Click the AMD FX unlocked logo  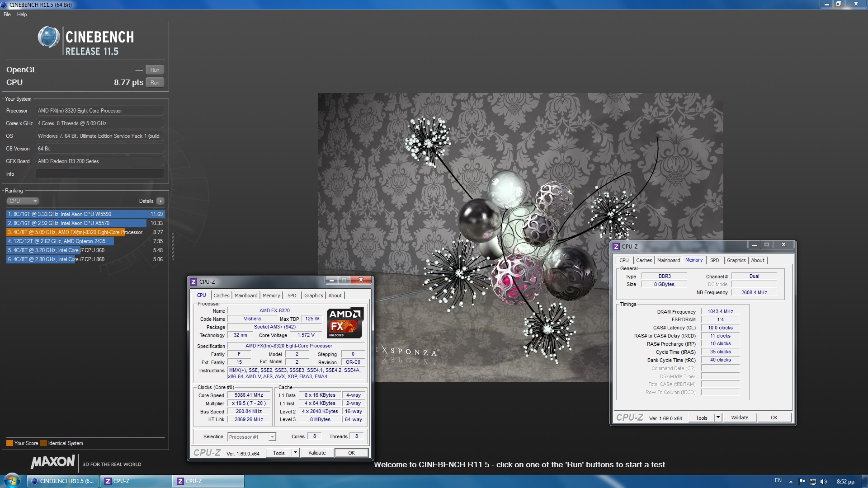(345, 323)
